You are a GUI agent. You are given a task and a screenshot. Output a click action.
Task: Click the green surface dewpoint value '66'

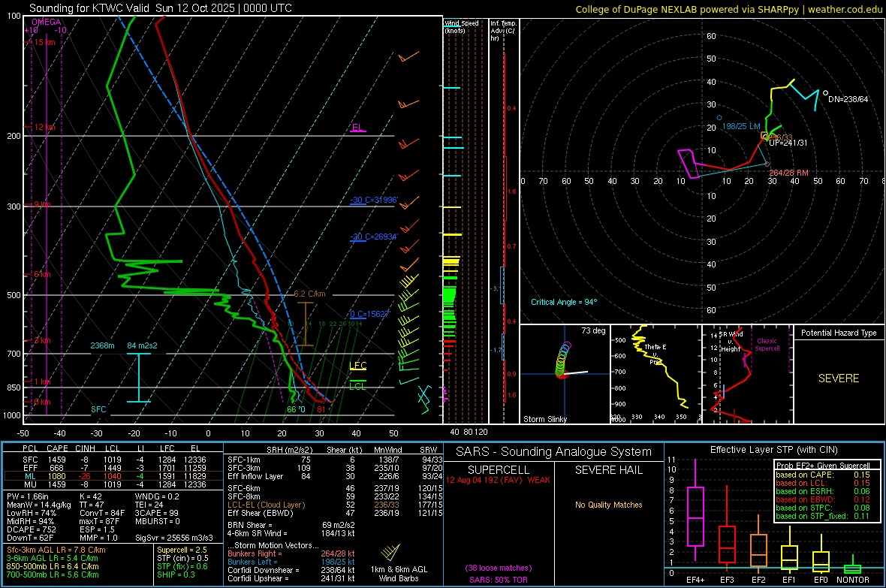(291, 409)
